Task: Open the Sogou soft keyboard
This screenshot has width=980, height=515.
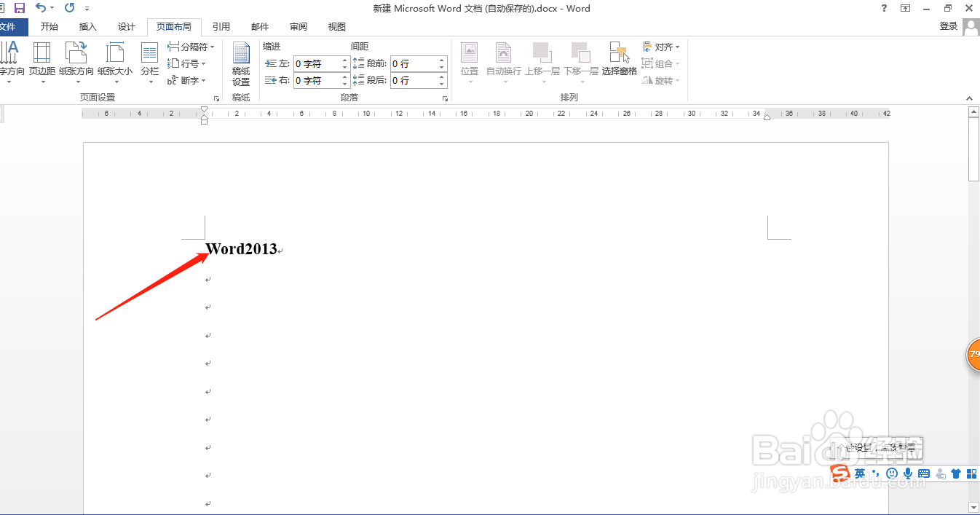Action: coord(924,473)
